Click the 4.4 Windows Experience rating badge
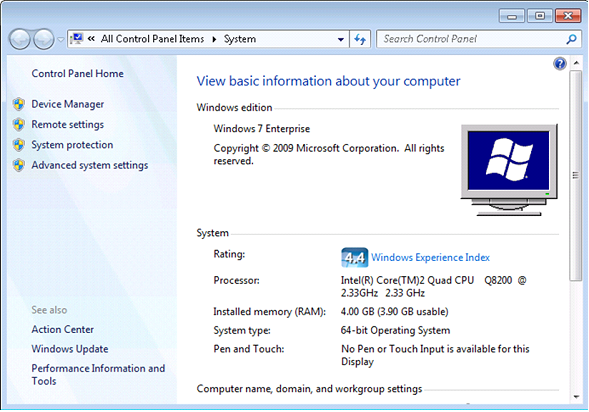 [354, 257]
